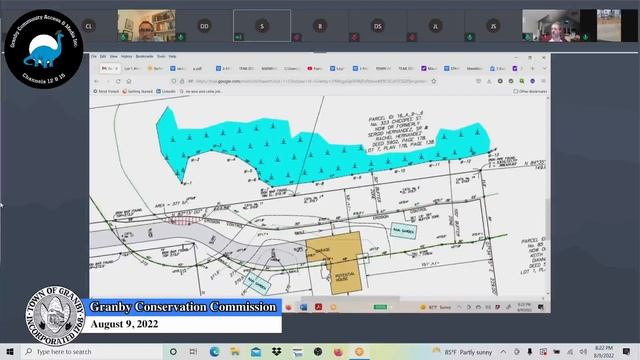Open the Edit menu in browser
640x360 pixels.
point(103,56)
